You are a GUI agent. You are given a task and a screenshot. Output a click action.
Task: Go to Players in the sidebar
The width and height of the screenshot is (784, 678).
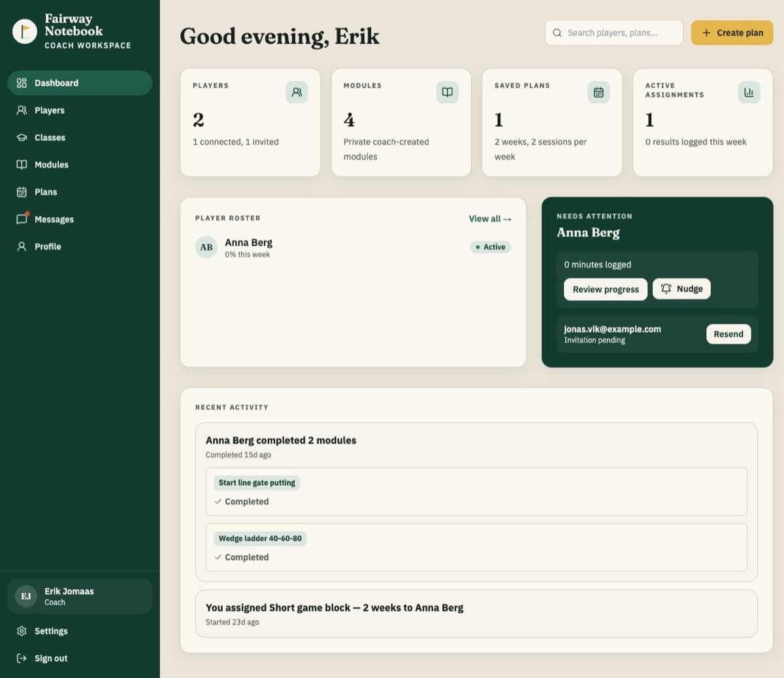[x=80, y=110]
